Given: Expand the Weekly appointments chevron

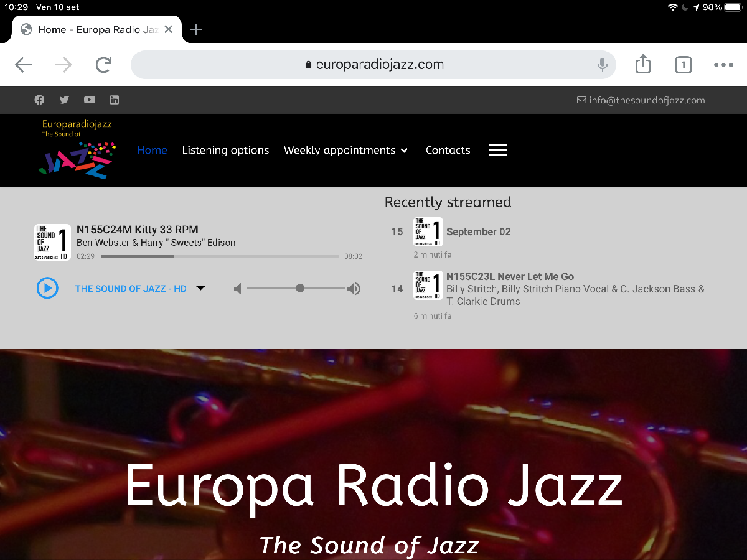Looking at the screenshot, I should 404,151.
